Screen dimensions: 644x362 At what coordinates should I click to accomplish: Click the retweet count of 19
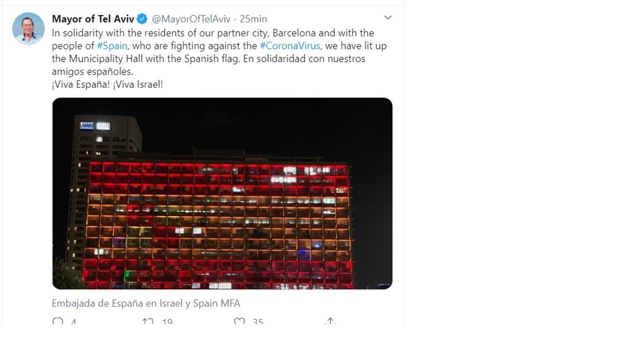pyautogui.click(x=167, y=322)
